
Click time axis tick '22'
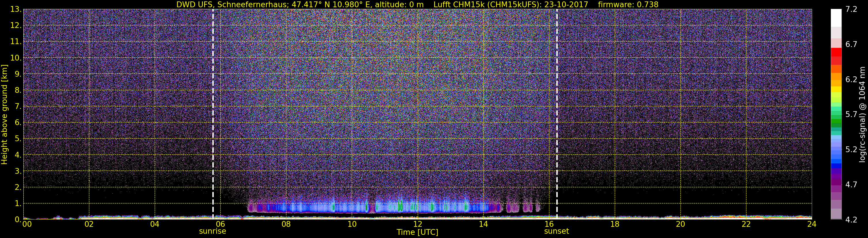coord(746,224)
